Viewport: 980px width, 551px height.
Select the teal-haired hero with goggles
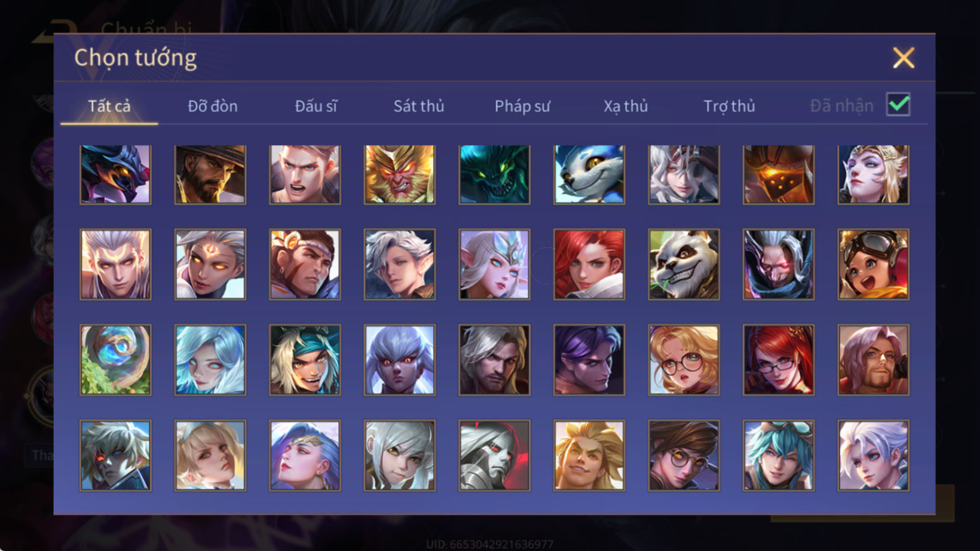click(x=778, y=456)
